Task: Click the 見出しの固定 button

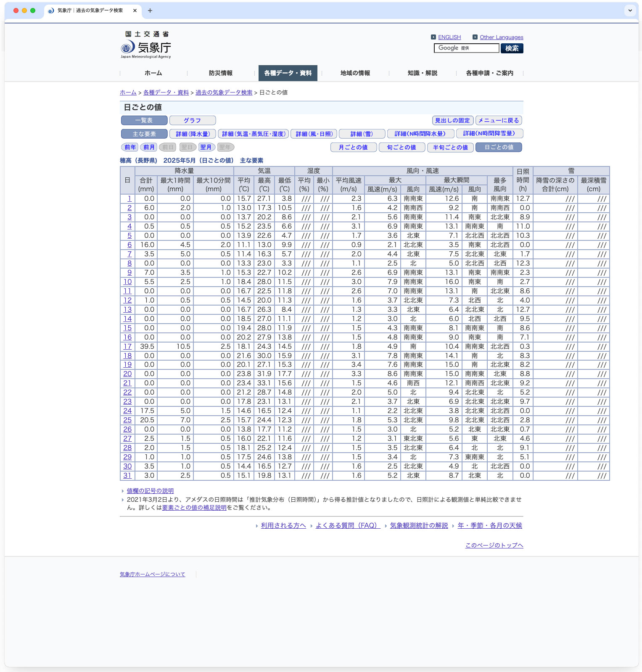Action: (452, 121)
